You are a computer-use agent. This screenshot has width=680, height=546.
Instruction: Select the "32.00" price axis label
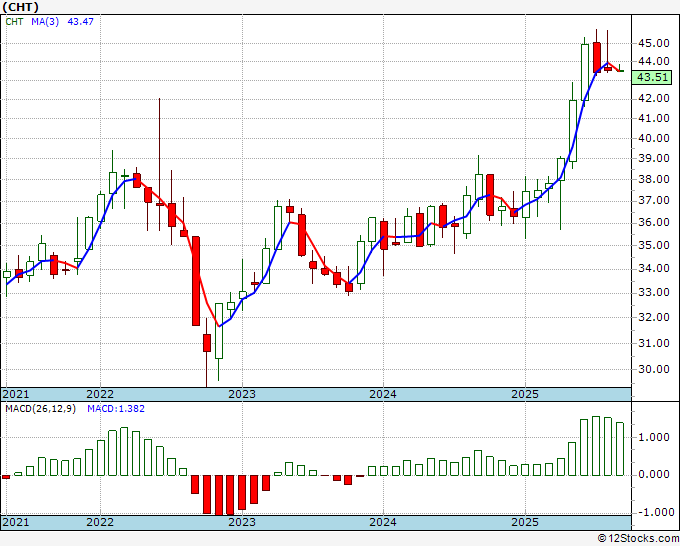pyautogui.click(x=654, y=317)
